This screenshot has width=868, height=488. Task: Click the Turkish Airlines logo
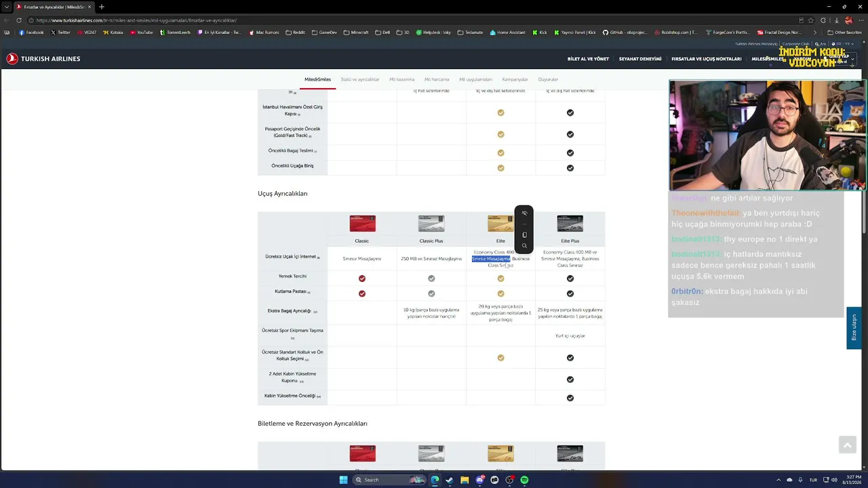click(43, 59)
